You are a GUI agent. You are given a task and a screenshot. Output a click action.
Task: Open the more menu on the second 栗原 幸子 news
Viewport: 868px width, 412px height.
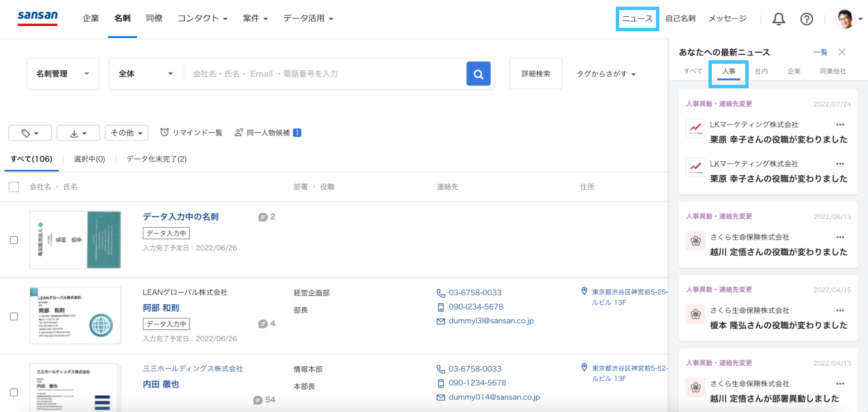point(840,164)
